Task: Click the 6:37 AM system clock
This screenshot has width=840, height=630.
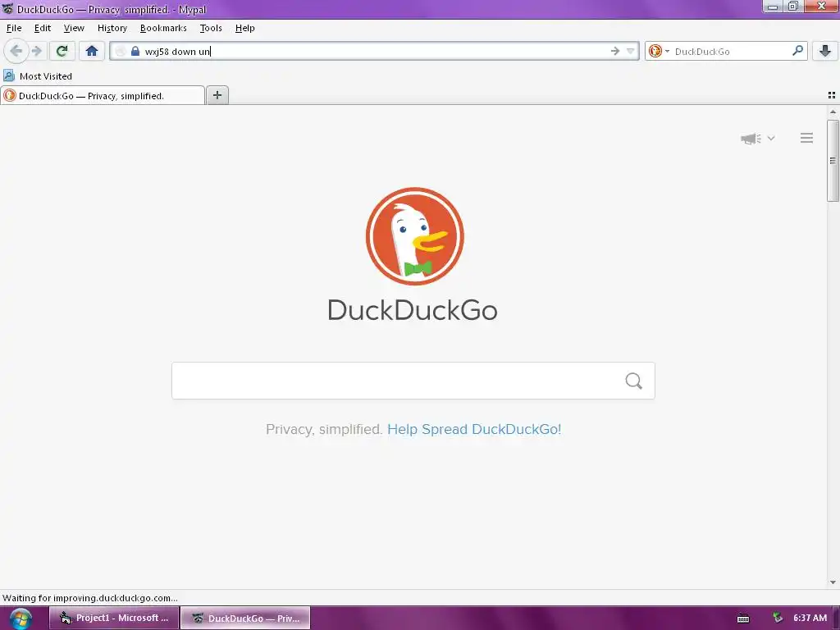Action: coord(810,619)
